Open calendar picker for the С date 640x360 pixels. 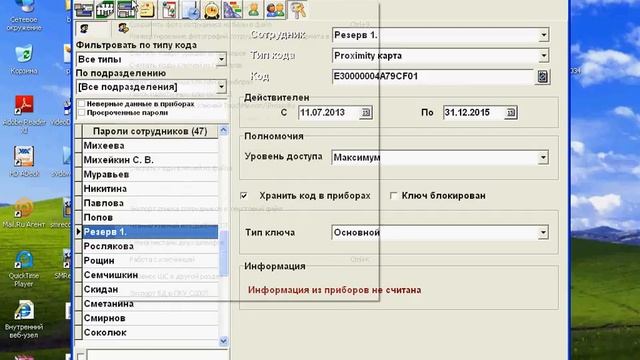tap(366, 113)
